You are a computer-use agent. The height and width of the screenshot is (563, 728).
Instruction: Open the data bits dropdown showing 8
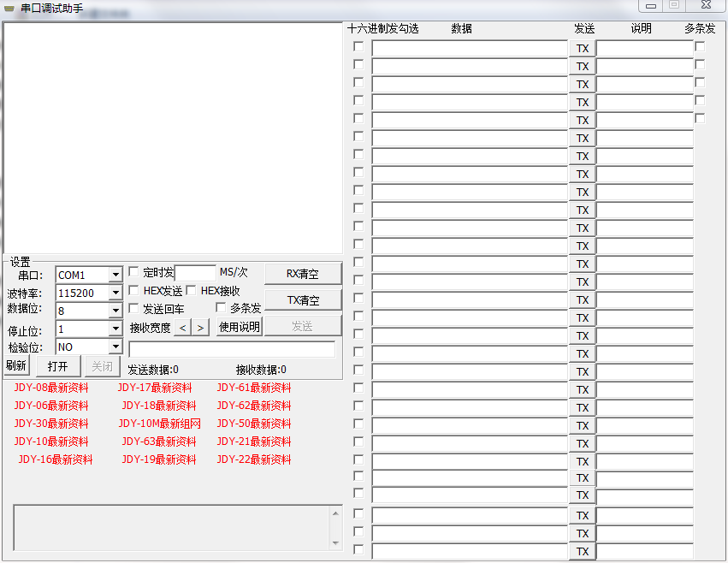pyautogui.click(x=115, y=310)
